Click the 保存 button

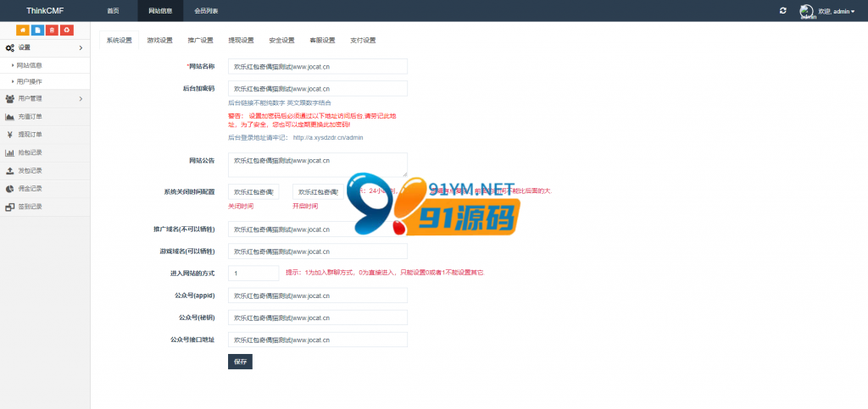pyautogui.click(x=240, y=362)
